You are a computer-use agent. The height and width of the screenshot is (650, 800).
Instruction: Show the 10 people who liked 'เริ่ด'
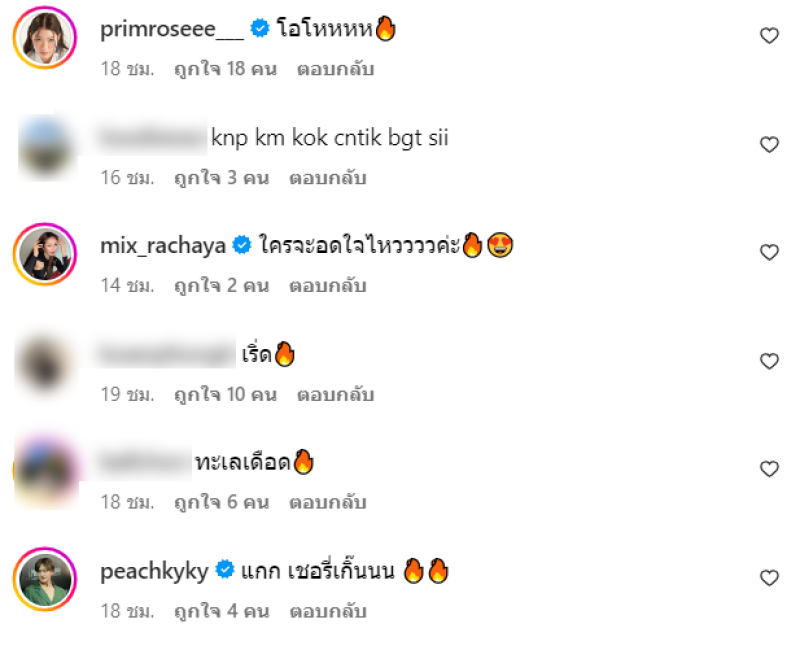(226, 394)
